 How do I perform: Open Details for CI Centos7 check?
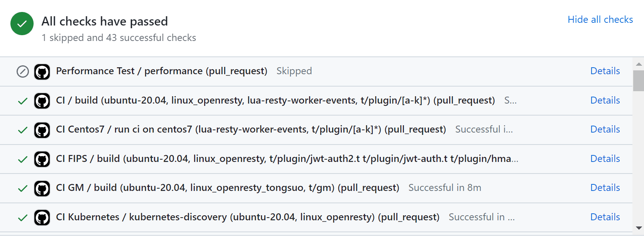605,129
